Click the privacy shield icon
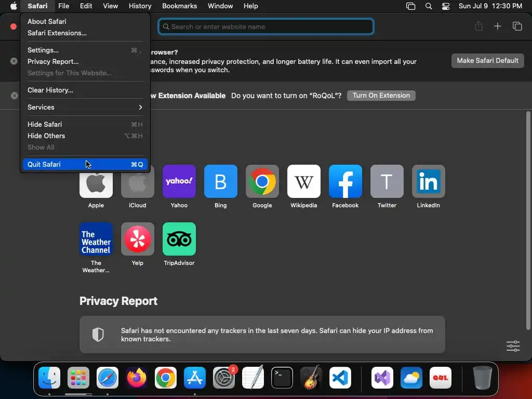Viewport: 532px width, 399px height. [x=98, y=335]
